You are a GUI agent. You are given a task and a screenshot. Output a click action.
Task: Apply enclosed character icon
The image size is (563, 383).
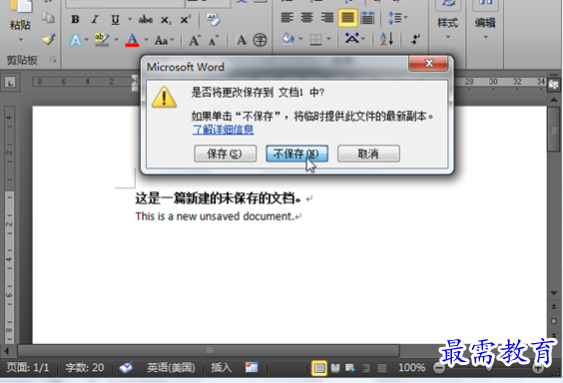click(260, 40)
